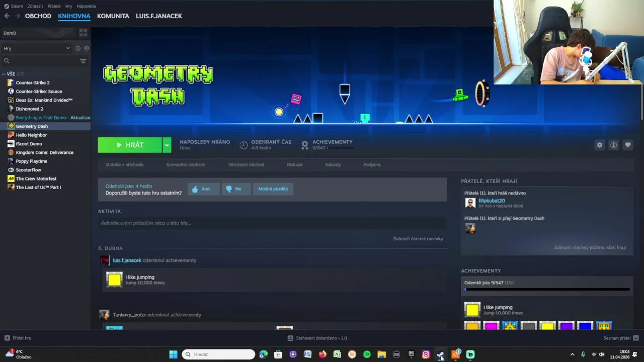Go forward with the navigation arrow
The height and width of the screenshot is (362, 644).
pyautogui.click(x=18, y=16)
